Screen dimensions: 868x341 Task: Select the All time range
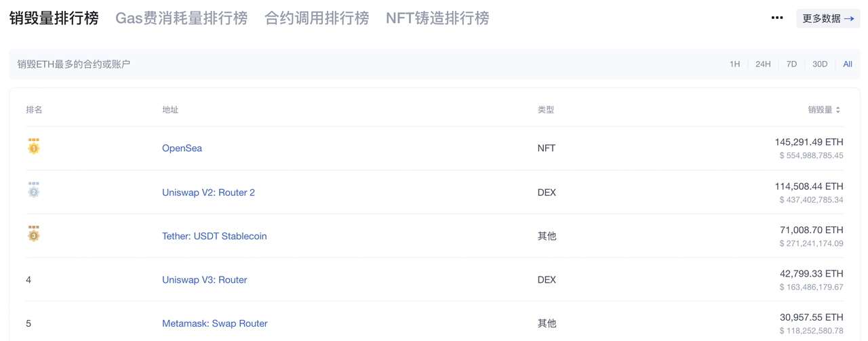click(848, 64)
